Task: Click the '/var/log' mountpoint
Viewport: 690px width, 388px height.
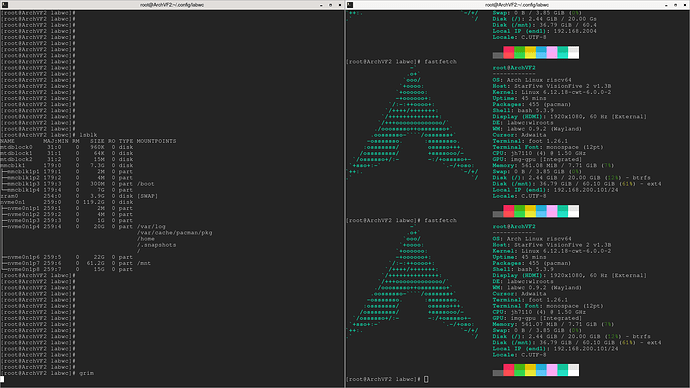Action: [x=151, y=227]
